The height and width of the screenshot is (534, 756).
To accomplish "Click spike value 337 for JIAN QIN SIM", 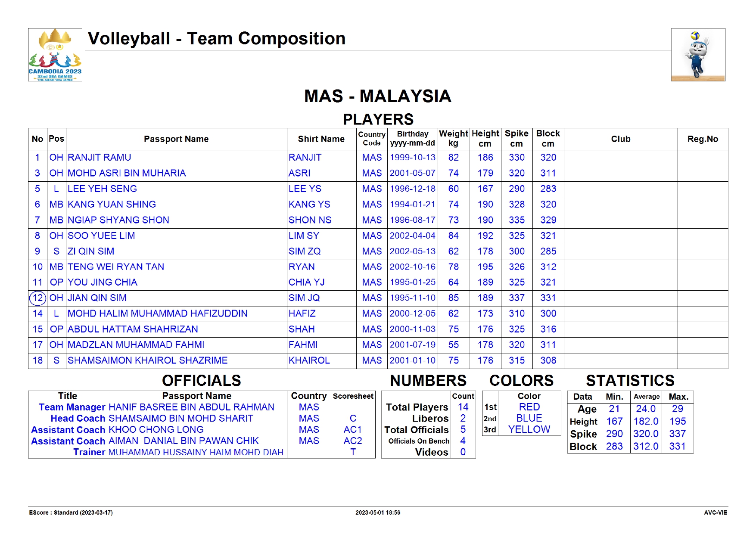I will tap(516, 298).
